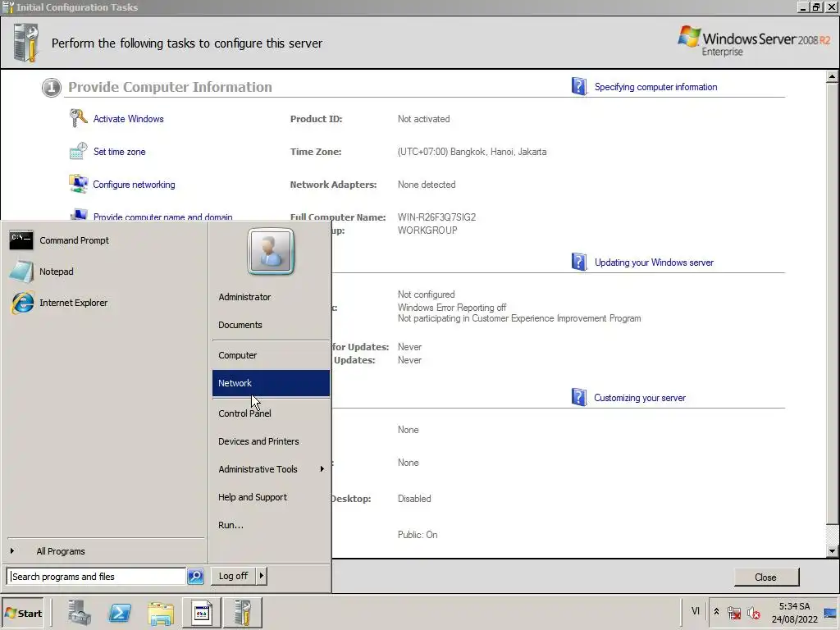The image size is (840, 630).
Task: Open Devices and Printers
Action: pyautogui.click(x=271, y=441)
